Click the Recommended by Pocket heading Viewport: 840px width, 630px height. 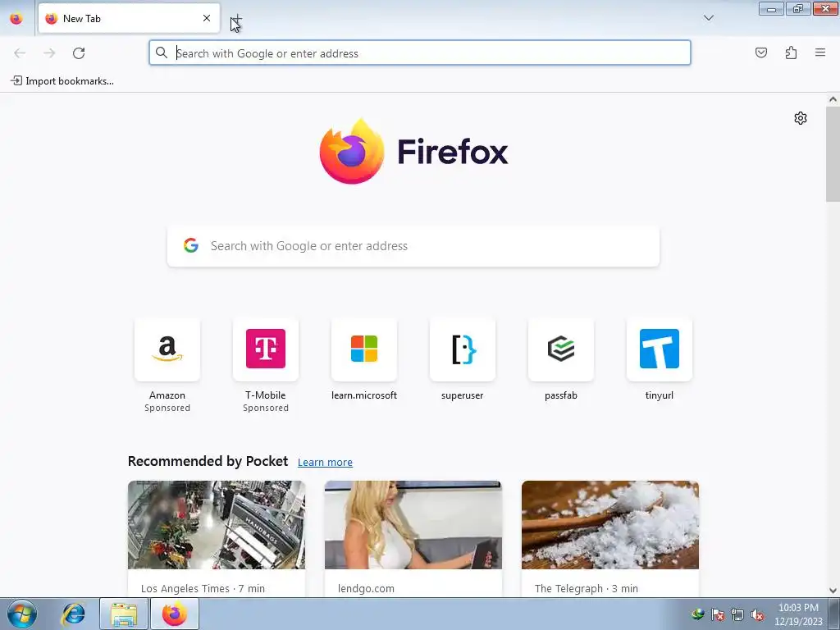[x=208, y=461]
